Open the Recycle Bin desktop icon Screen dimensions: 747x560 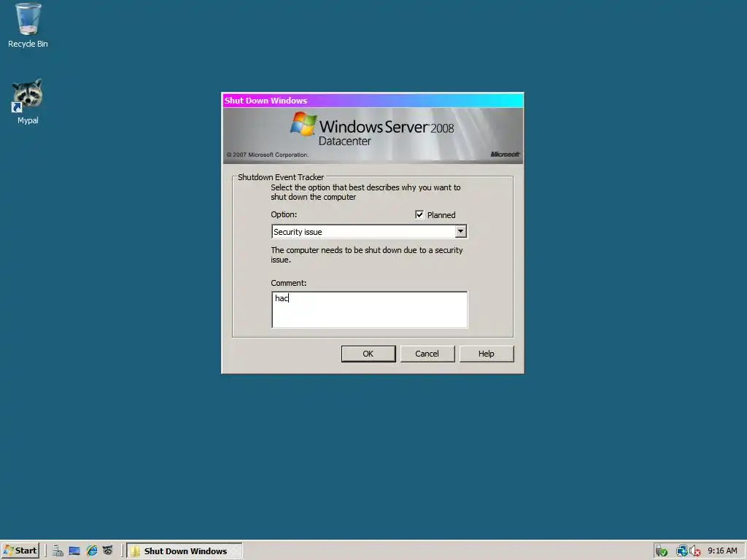tap(28, 26)
